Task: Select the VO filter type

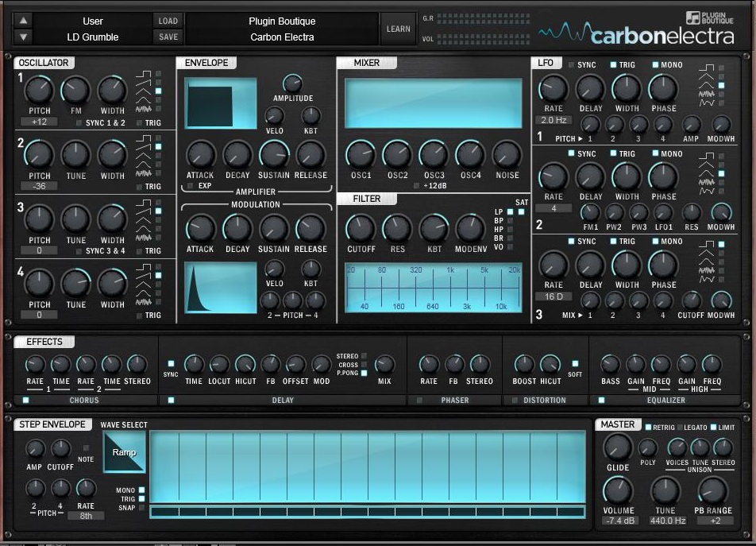Action: click(x=510, y=247)
